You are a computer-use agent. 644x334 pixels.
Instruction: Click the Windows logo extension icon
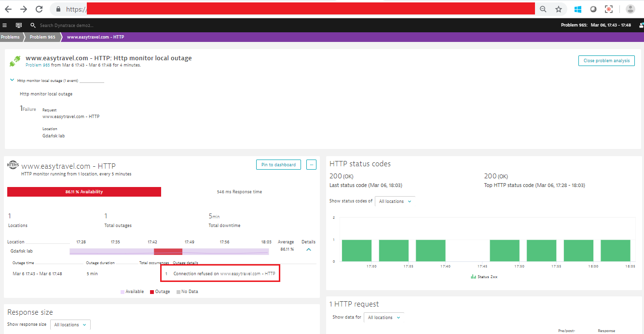577,9
